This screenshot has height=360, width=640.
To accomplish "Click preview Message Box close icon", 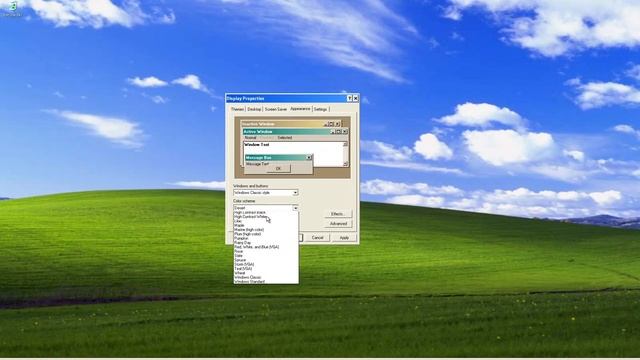I will (x=309, y=158).
